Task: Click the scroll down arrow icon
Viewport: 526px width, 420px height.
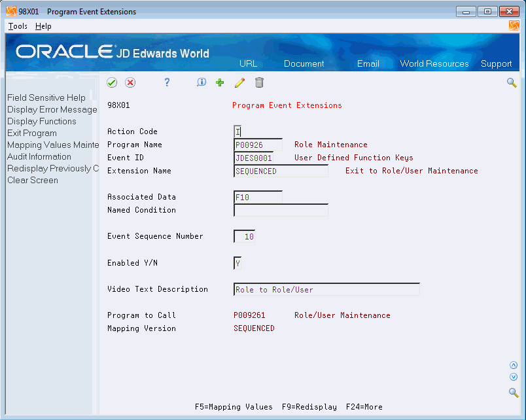Action: pyautogui.click(x=514, y=377)
